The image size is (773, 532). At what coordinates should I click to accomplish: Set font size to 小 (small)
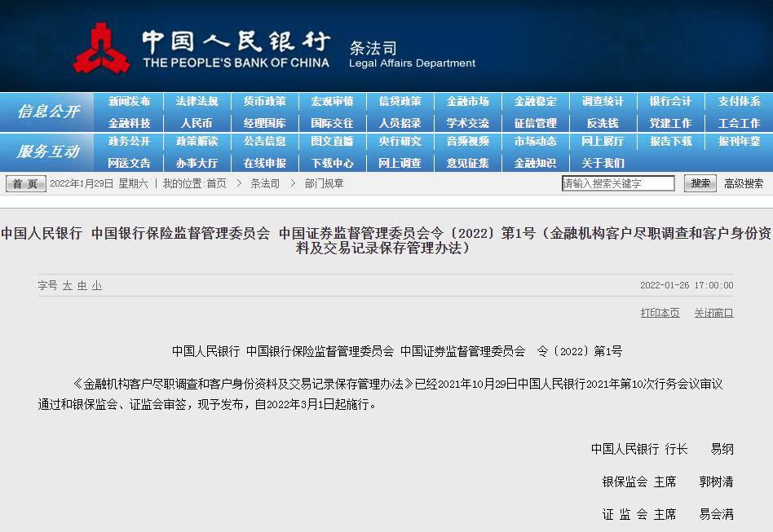97,286
